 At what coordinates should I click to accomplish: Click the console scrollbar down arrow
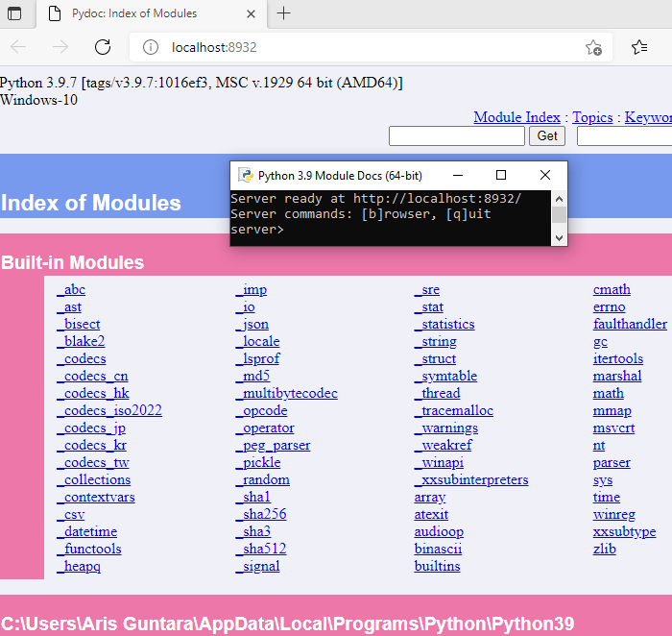point(559,238)
